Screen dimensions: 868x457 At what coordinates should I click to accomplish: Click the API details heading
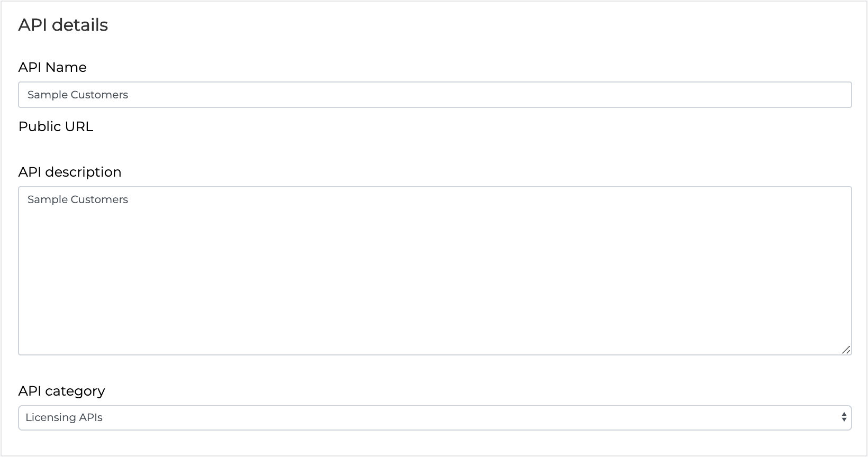pos(63,25)
